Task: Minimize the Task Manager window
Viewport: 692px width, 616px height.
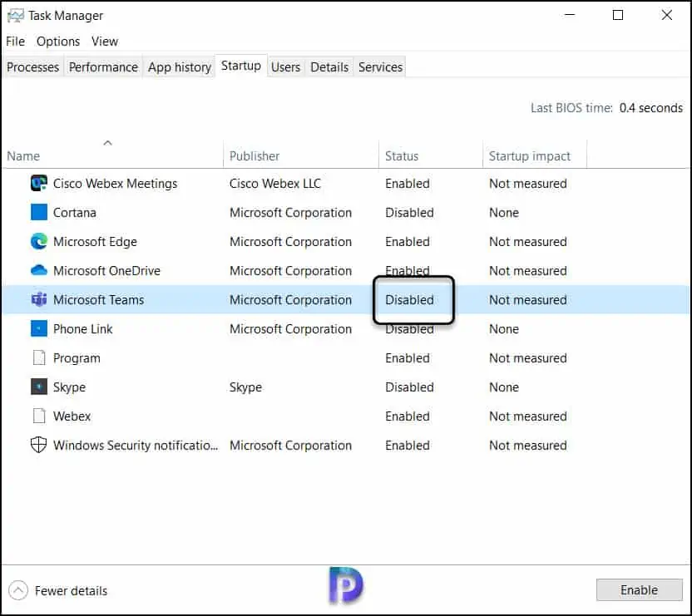Action: click(570, 15)
